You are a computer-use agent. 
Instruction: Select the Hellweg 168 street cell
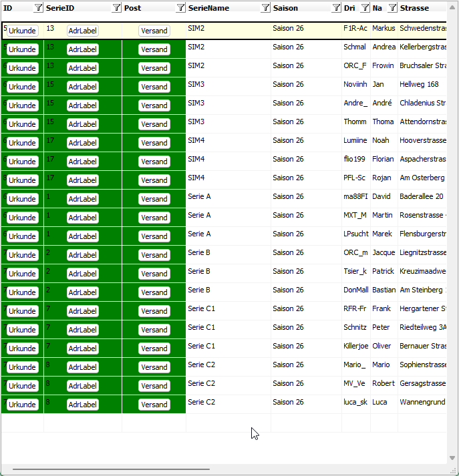[420, 85]
